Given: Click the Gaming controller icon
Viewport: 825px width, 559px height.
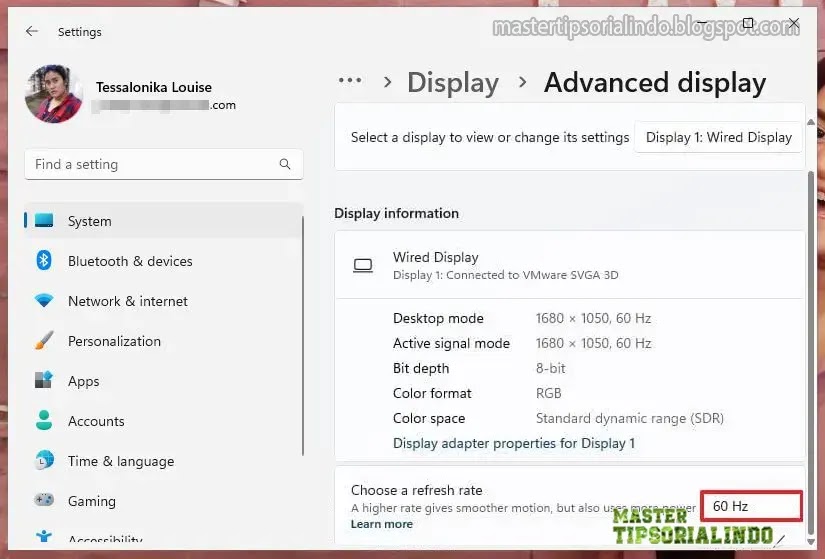Looking at the screenshot, I should click(44, 500).
